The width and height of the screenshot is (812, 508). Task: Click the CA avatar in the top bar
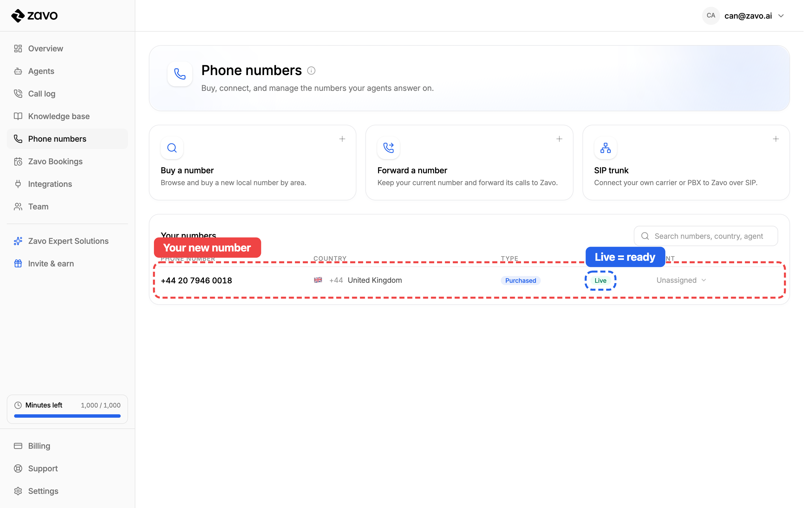click(x=711, y=16)
